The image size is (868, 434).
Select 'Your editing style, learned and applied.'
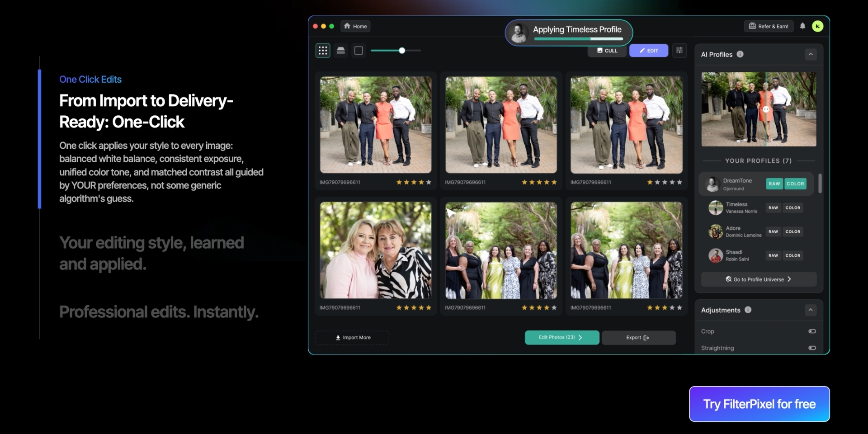(x=151, y=253)
